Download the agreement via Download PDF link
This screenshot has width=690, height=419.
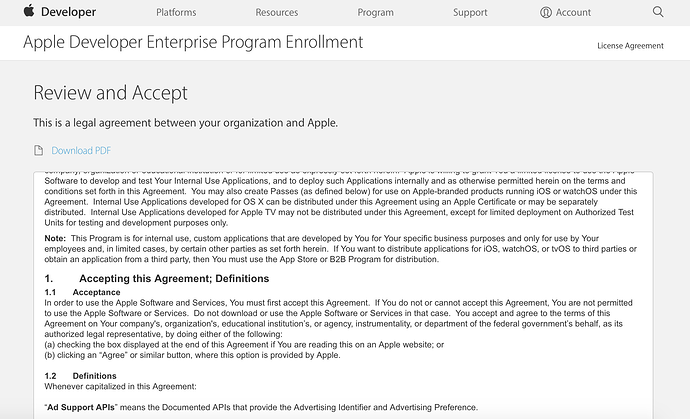pyautogui.click(x=81, y=151)
